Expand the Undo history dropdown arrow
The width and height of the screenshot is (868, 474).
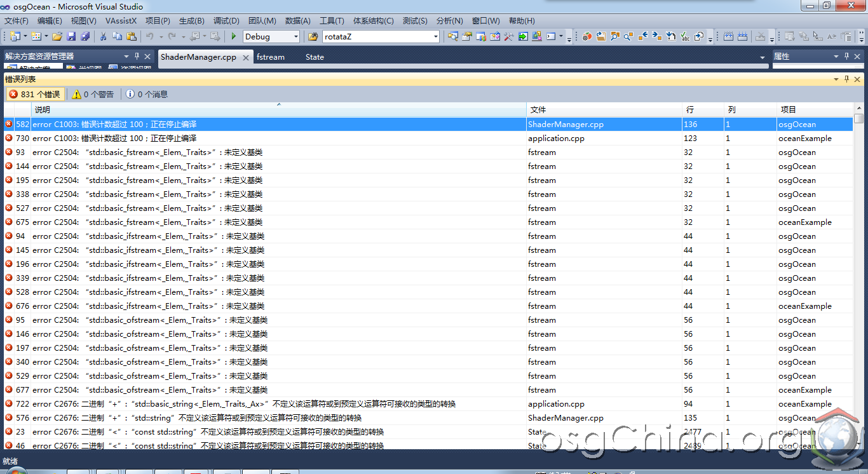(x=161, y=36)
